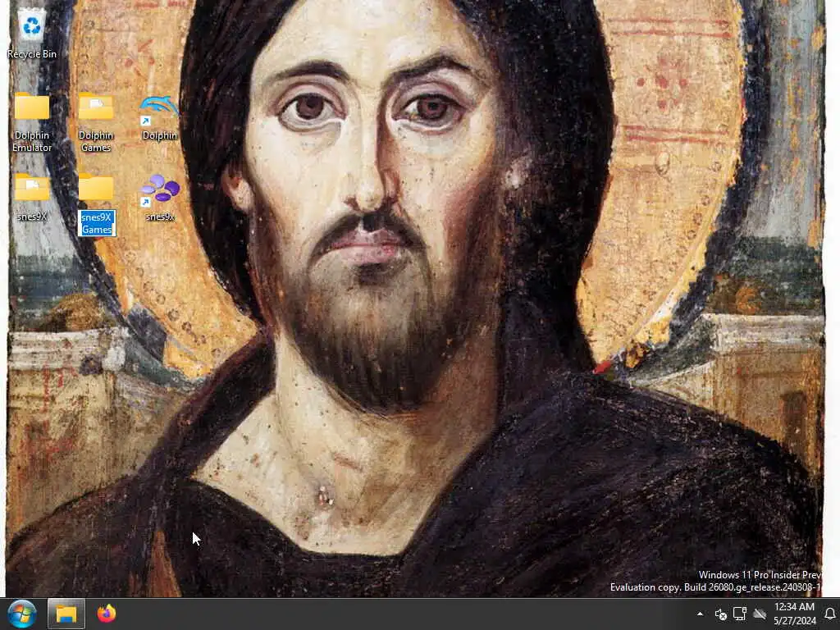Launch Firefox from taskbar
This screenshot has height=630, width=840.
pos(107,614)
